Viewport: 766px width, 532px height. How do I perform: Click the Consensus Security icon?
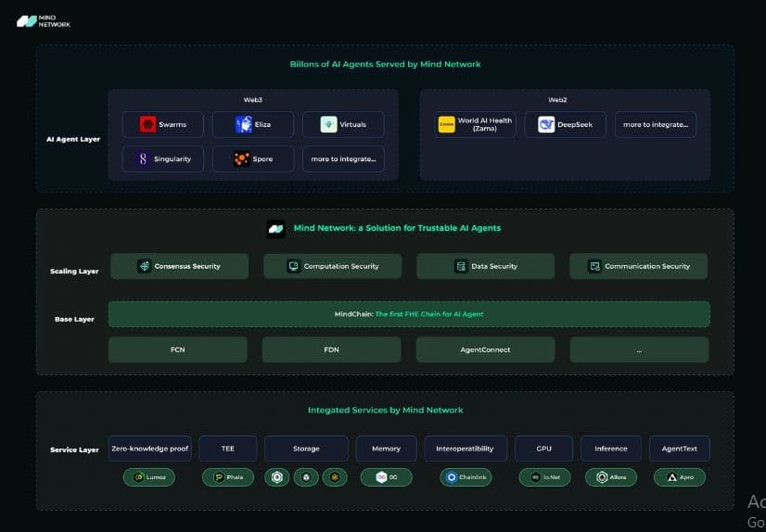pyautogui.click(x=144, y=266)
